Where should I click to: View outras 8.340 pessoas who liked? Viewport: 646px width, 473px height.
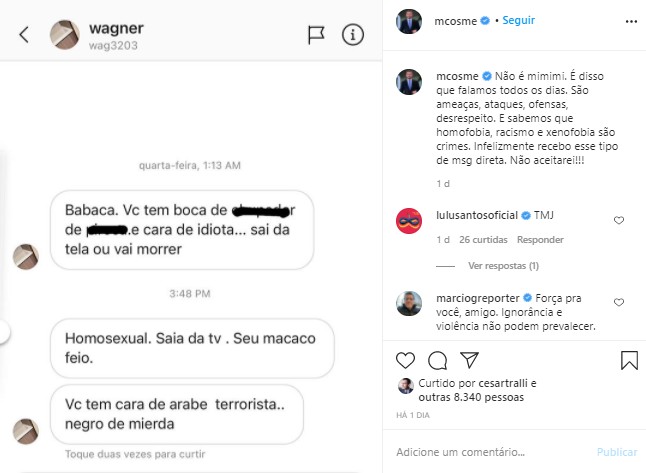(x=471, y=397)
